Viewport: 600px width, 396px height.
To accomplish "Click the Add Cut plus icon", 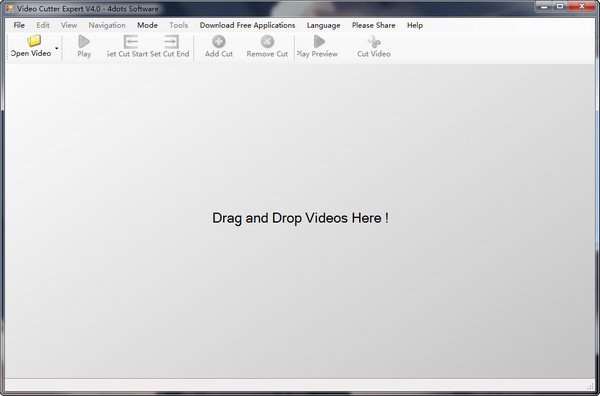I will (x=219, y=41).
